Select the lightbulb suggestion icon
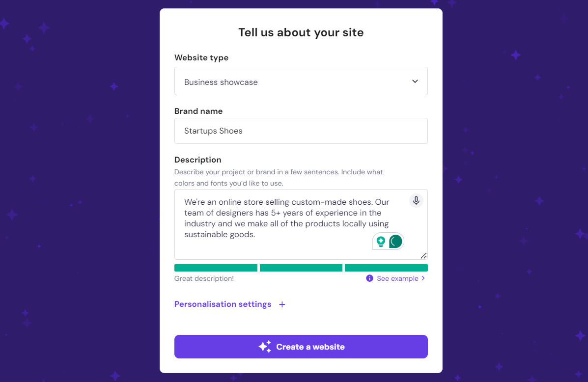 [x=381, y=241]
